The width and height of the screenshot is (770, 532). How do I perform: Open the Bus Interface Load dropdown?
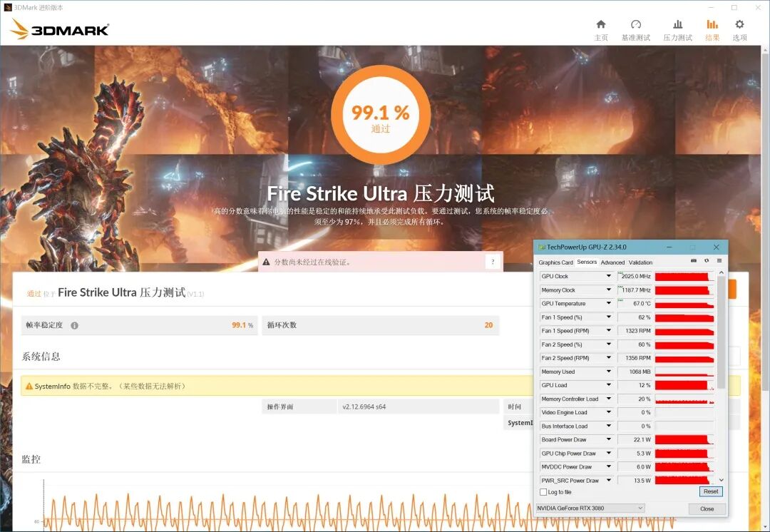pyautogui.click(x=609, y=426)
